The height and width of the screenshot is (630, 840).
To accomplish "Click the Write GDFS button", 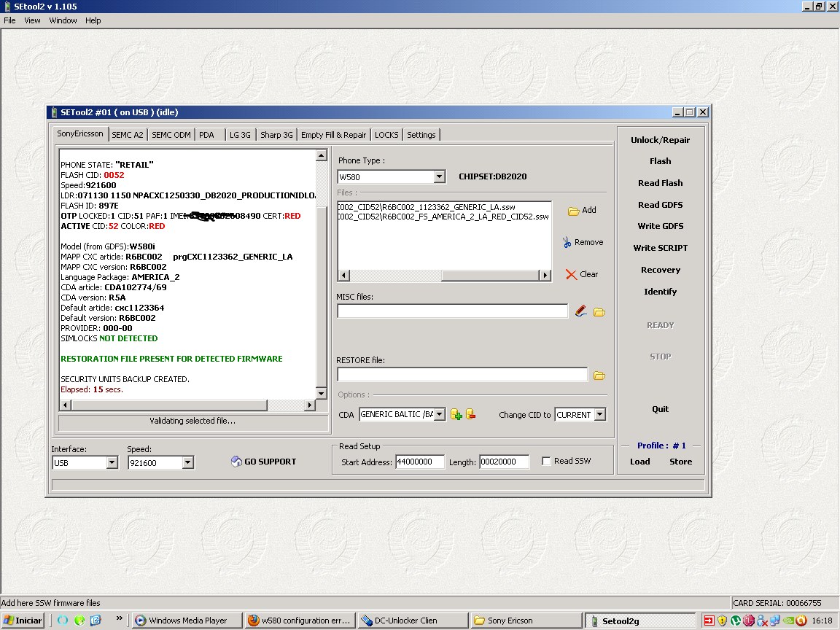I will tap(660, 226).
